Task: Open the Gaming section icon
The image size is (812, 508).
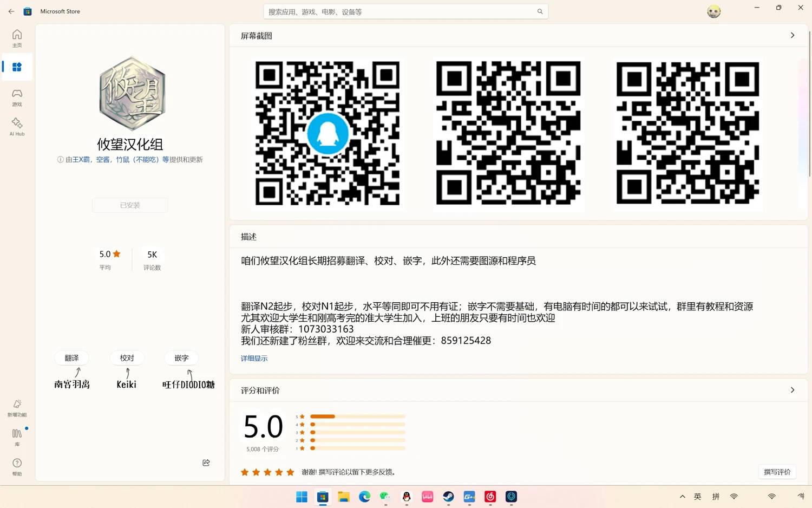Action: (17, 97)
